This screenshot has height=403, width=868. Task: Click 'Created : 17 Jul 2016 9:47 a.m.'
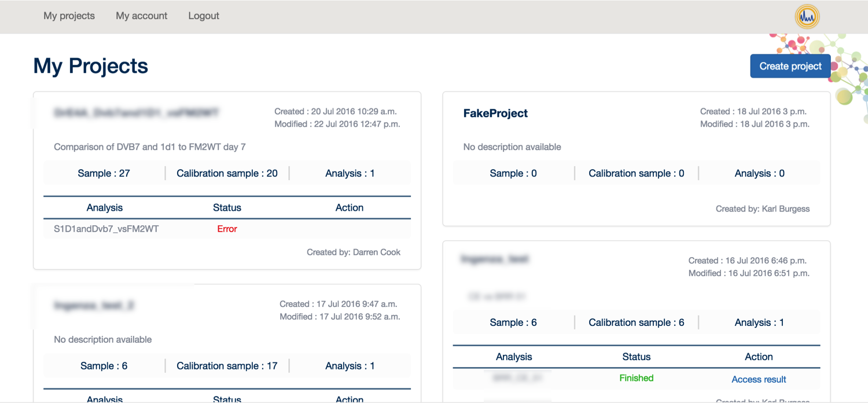tap(339, 304)
